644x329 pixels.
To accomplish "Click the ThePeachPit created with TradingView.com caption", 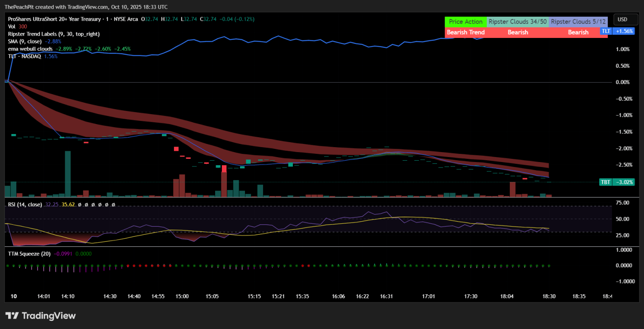I will tap(86, 7).
